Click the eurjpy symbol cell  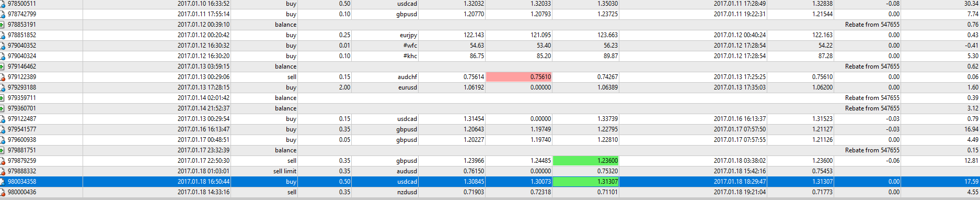(408, 35)
